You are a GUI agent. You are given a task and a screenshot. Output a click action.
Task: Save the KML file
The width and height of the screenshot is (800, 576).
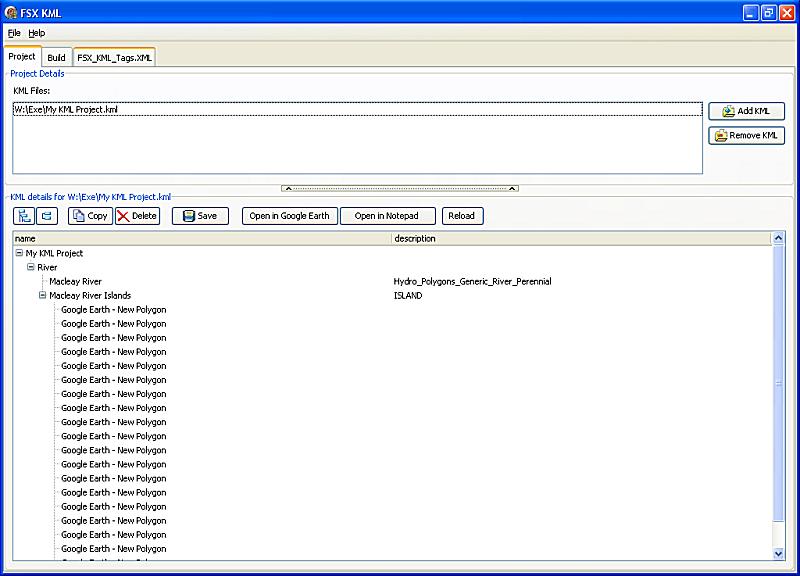pos(200,216)
